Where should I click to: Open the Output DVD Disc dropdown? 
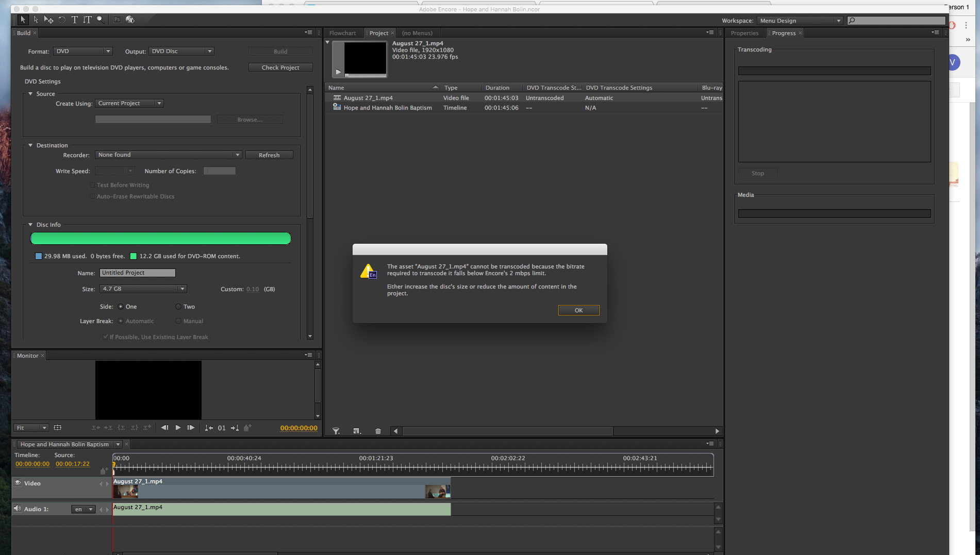click(181, 51)
